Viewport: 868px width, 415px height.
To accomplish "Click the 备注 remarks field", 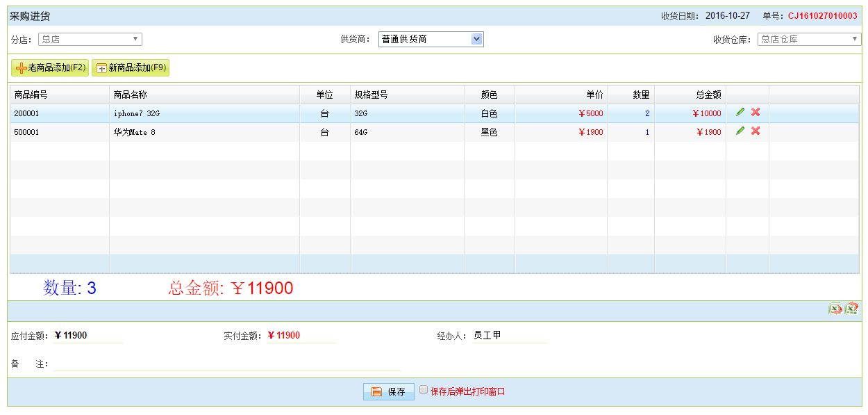I will [227, 364].
